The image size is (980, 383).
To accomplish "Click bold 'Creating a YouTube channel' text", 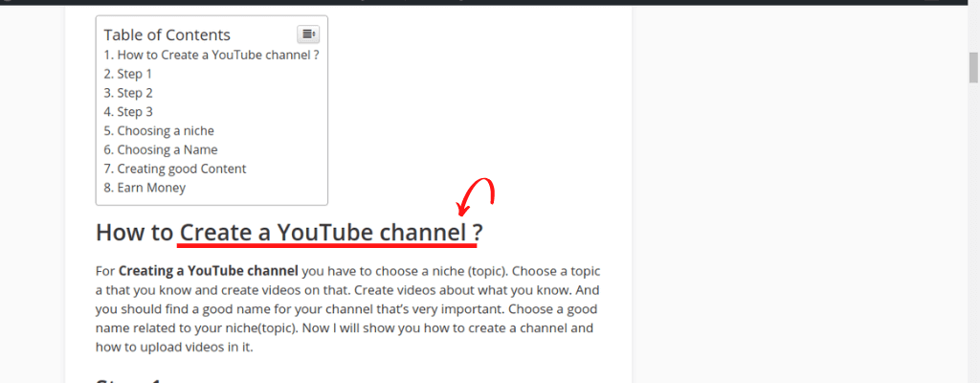I will click(x=208, y=272).
